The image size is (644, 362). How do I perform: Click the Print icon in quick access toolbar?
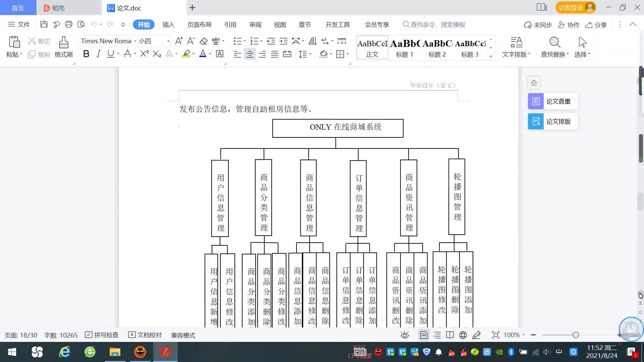69,24
